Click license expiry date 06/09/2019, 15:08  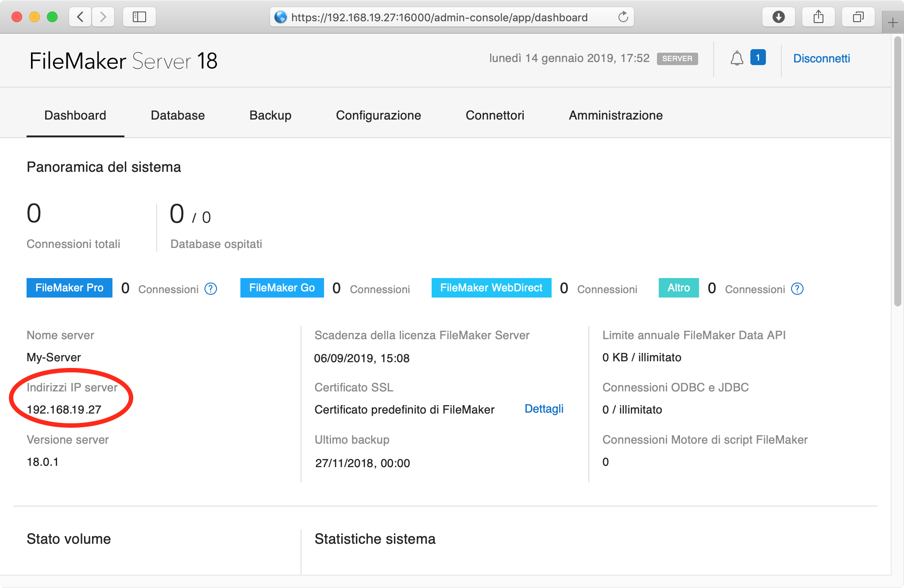click(x=362, y=358)
